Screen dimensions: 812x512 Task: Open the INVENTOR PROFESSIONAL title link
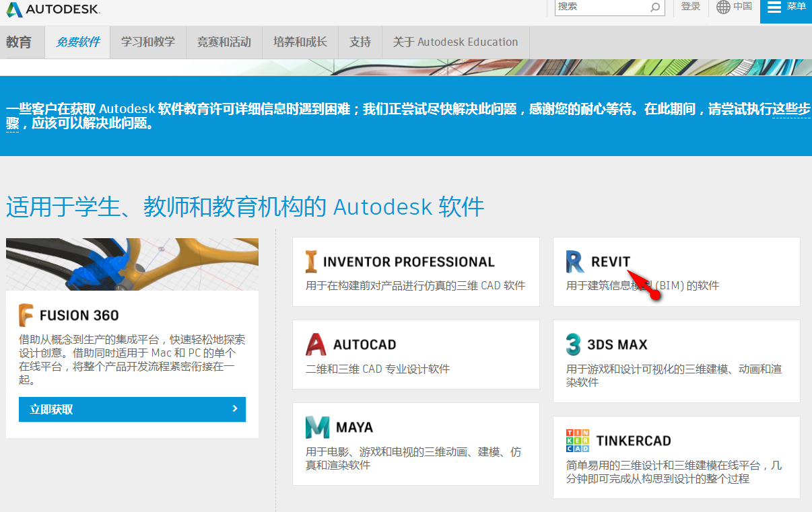point(409,262)
